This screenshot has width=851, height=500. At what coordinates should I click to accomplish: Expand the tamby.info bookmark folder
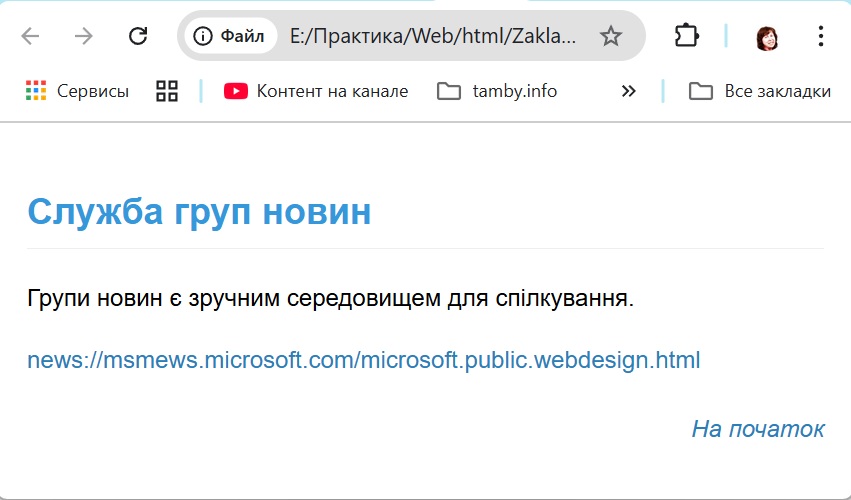pos(497,91)
